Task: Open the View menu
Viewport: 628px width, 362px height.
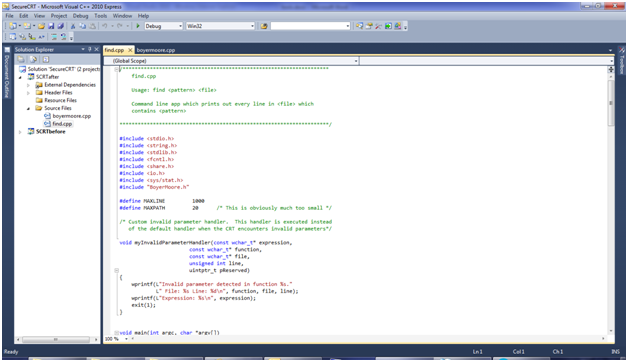Action: tap(39, 16)
